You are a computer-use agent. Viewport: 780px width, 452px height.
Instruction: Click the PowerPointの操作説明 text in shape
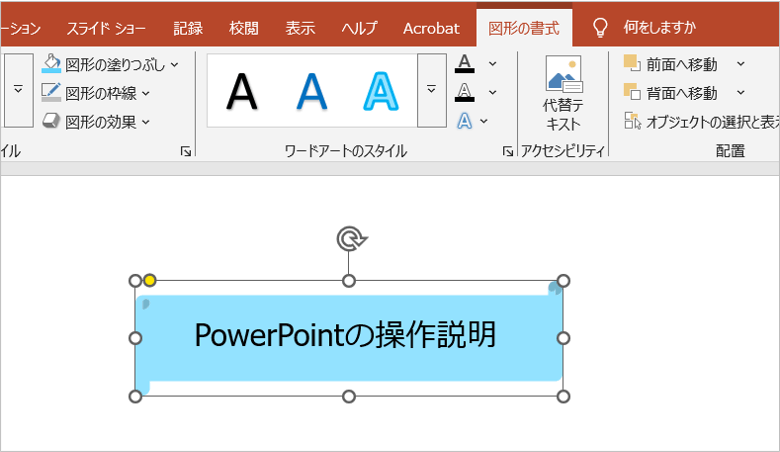[x=345, y=335]
